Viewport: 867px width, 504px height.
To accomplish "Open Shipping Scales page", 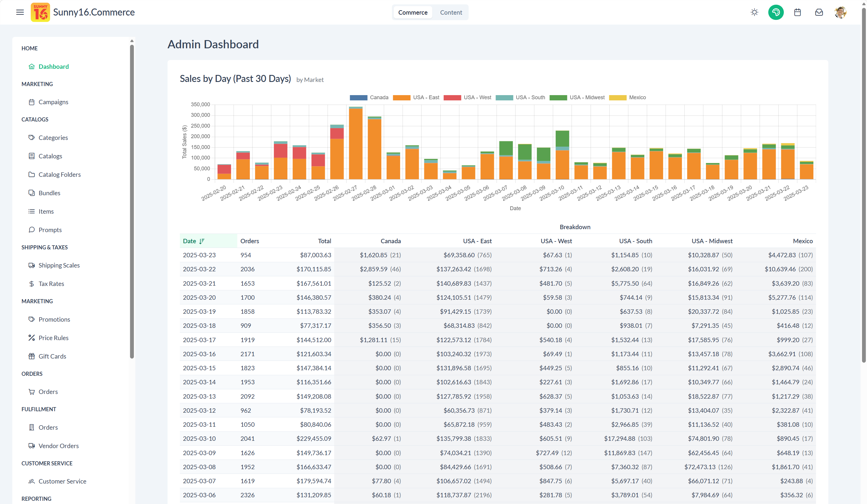I will pos(59,265).
